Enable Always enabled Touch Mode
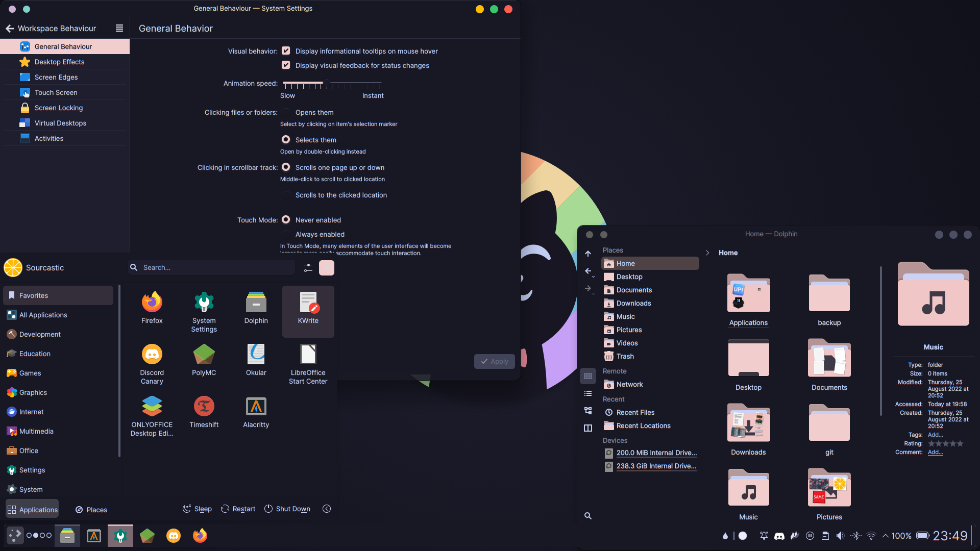This screenshot has height=551, width=980. pyautogui.click(x=286, y=234)
